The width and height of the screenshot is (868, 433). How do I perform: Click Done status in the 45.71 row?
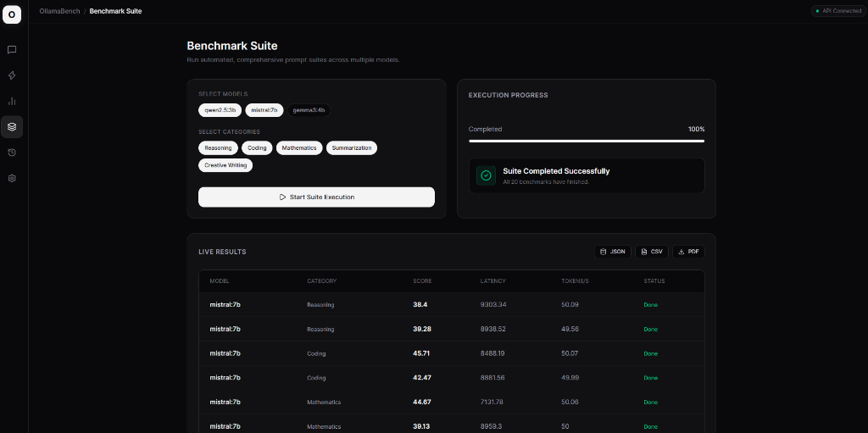pos(650,354)
